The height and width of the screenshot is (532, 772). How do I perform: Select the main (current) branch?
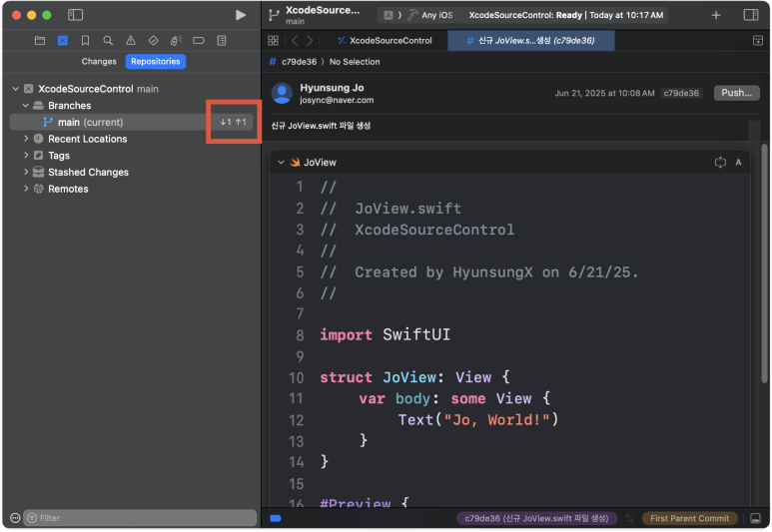(x=133, y=122)
